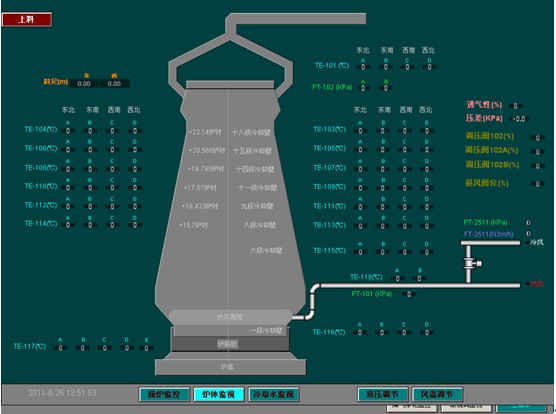The width and height of the screenshot is (556, 414).
Task: Open the 上料 page button
Action: click(27, 19)
